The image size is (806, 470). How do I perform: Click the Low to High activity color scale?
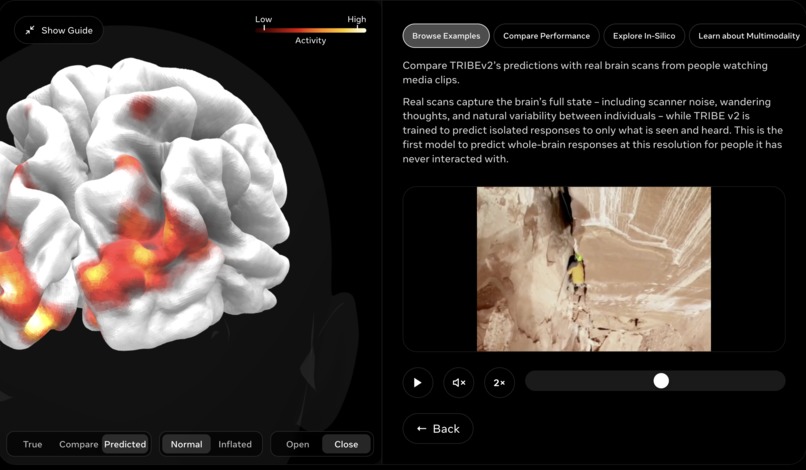[x=310, y=30]
